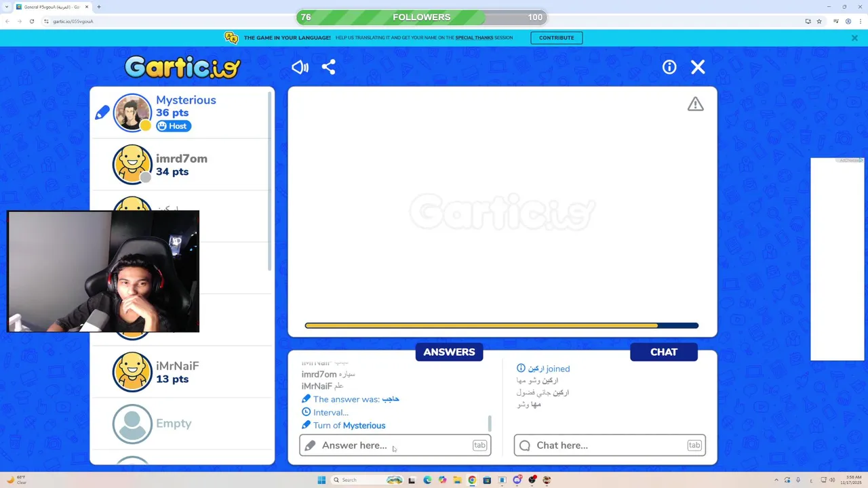This screenshot has width=868, height=488.
Task: Click the Empty player slot
Action: point(182,424)
